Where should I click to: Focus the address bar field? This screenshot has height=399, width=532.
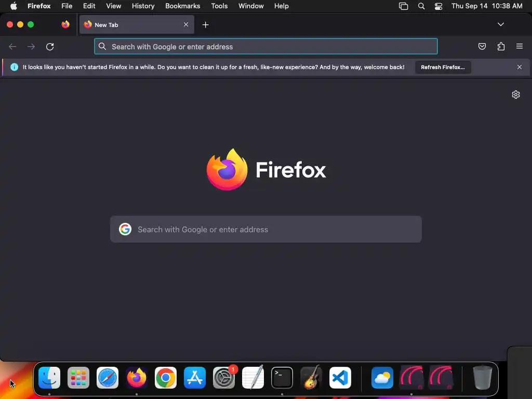click(x=265, y=46)
